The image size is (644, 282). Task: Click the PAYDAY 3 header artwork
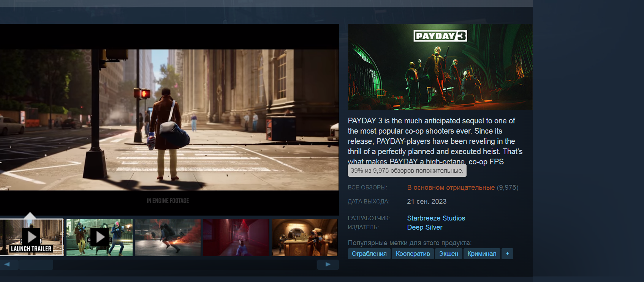pyautogui.click(x=440, y=67)
